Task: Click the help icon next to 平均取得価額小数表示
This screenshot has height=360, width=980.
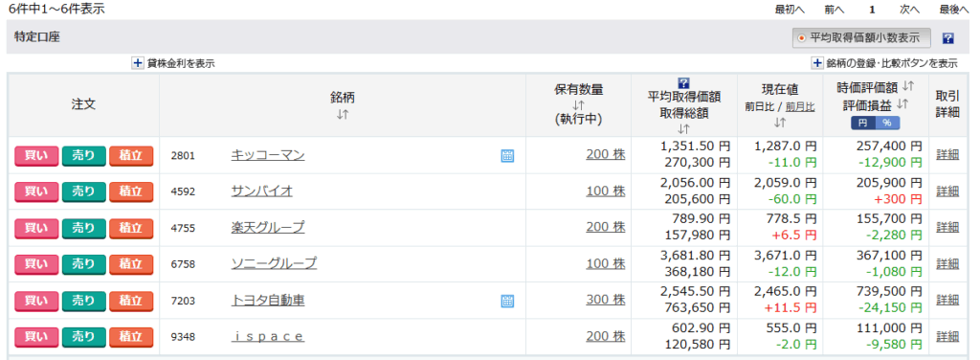Action: 947,38
